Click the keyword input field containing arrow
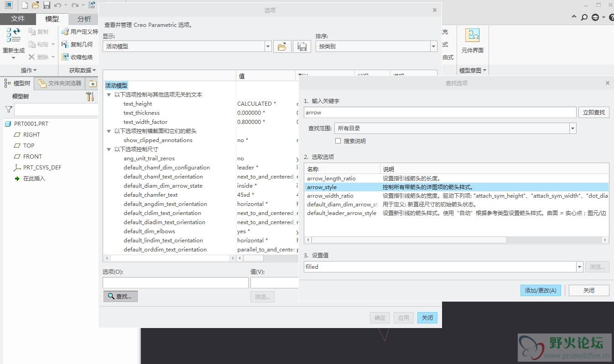This screenshot has width=614, height=364. pyautogui.click(x=440, y=112)
